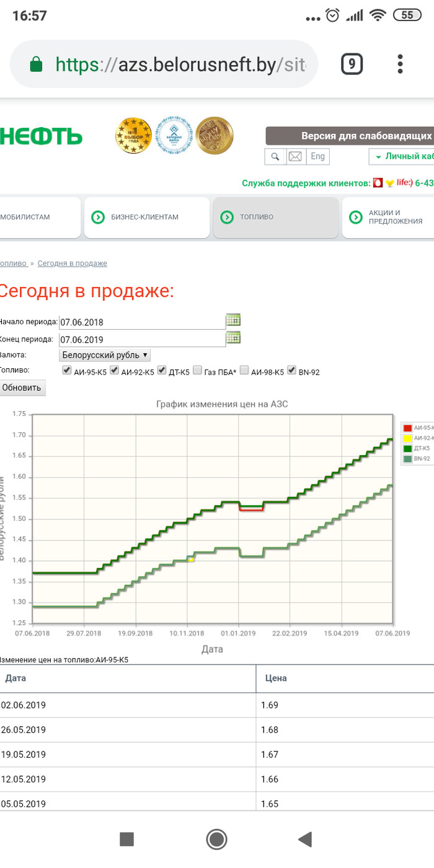Click the gold No.1 choice award badge

pos(133,136)
